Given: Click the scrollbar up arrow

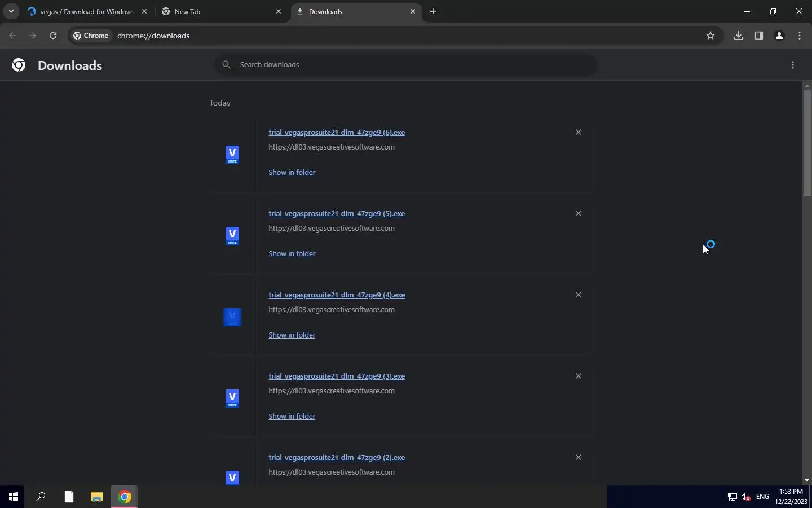Looking at the screenshot, I should pos(807,85).
